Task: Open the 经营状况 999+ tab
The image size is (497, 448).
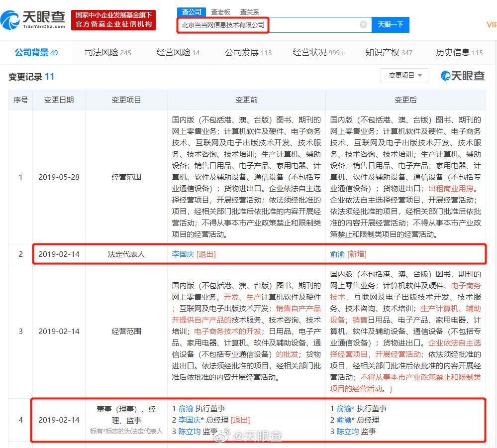Action: pos(318,52)
